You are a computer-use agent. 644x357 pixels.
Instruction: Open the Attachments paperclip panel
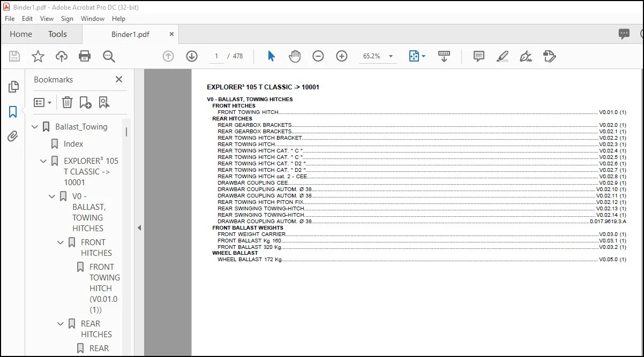(x=13, y=136)
